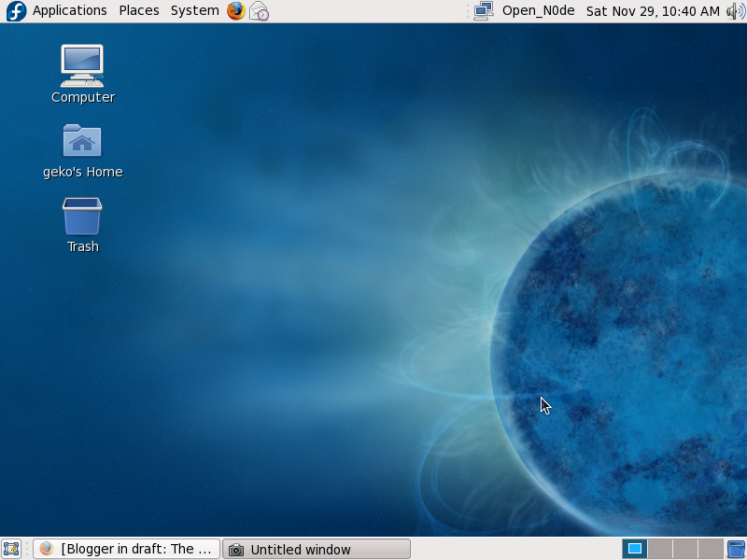
Task: Switch to Blogger in draft Firefox window
Action: click(x=126, y=549)
